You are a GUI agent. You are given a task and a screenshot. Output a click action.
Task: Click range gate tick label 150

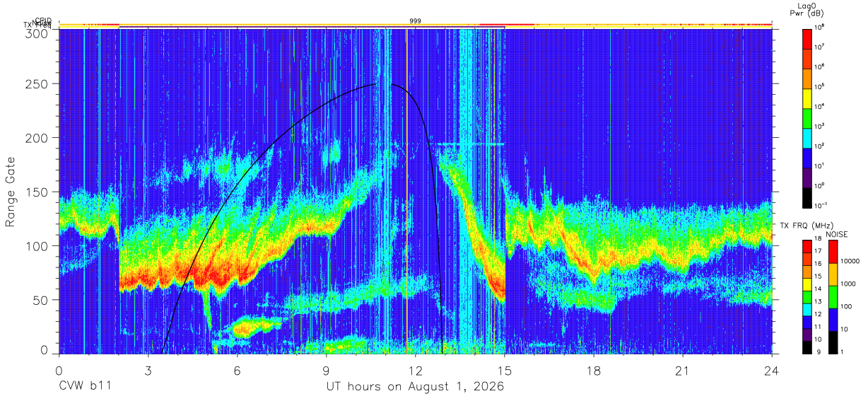coord(38,192)
